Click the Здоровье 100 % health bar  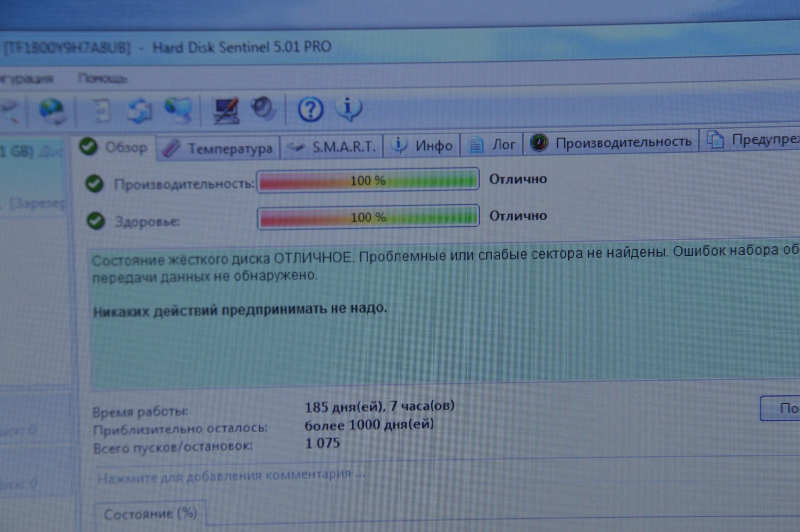(368, 217)
